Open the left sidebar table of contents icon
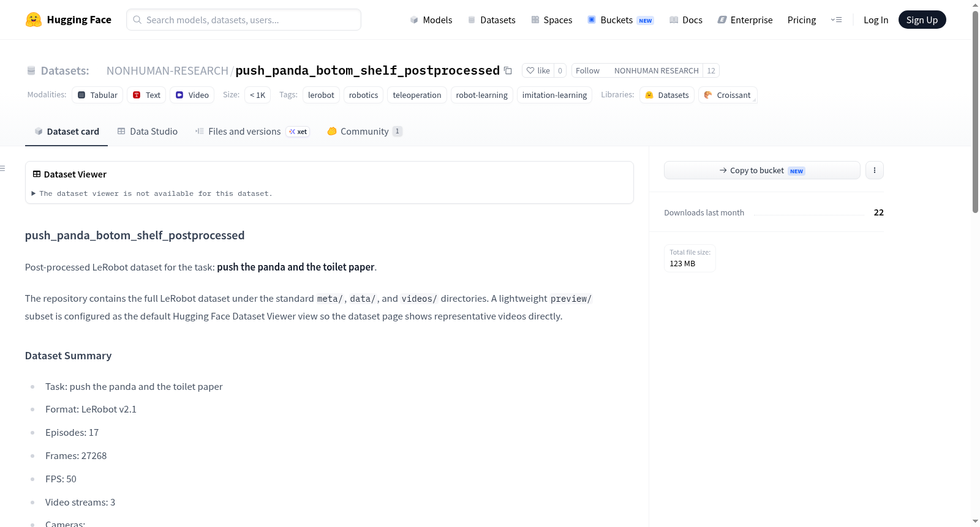Image resolution: width=980 pixels, height=527 pixels. tap(3, 168)
